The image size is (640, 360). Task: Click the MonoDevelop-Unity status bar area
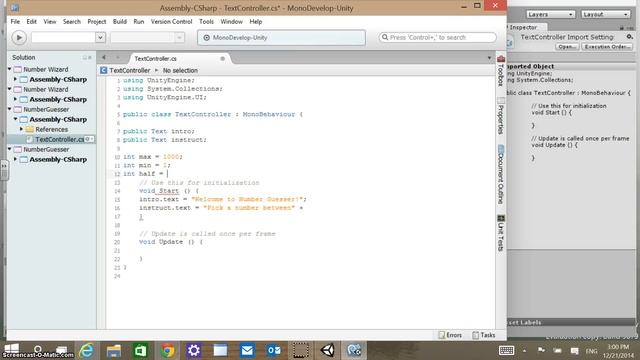(281, 38)
